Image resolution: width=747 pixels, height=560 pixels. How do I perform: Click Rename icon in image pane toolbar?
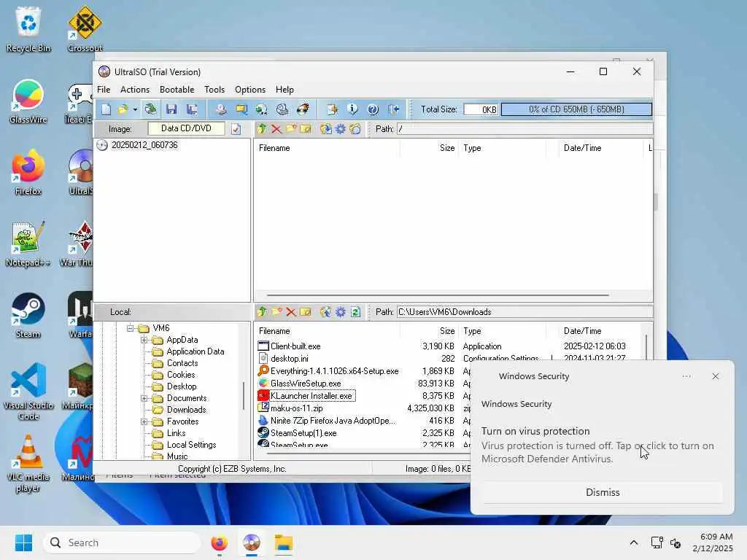coord(306,128)
